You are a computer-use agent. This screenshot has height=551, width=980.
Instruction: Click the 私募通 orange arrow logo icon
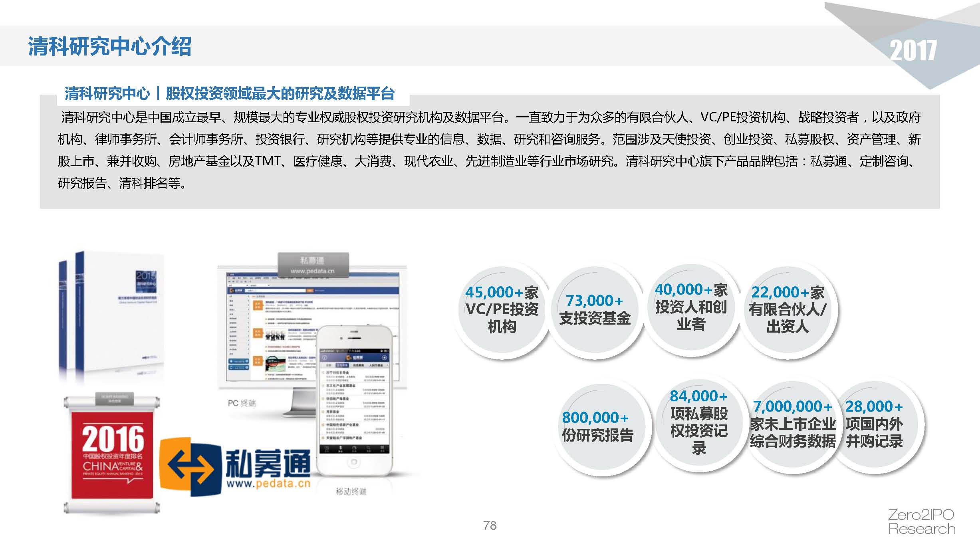coord(191,466)
